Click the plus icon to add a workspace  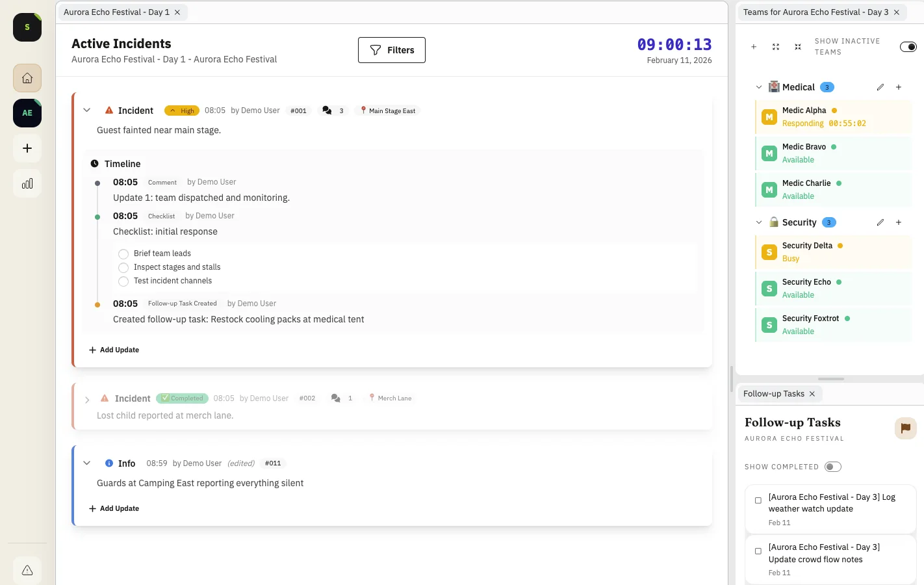tap(27, 148)
